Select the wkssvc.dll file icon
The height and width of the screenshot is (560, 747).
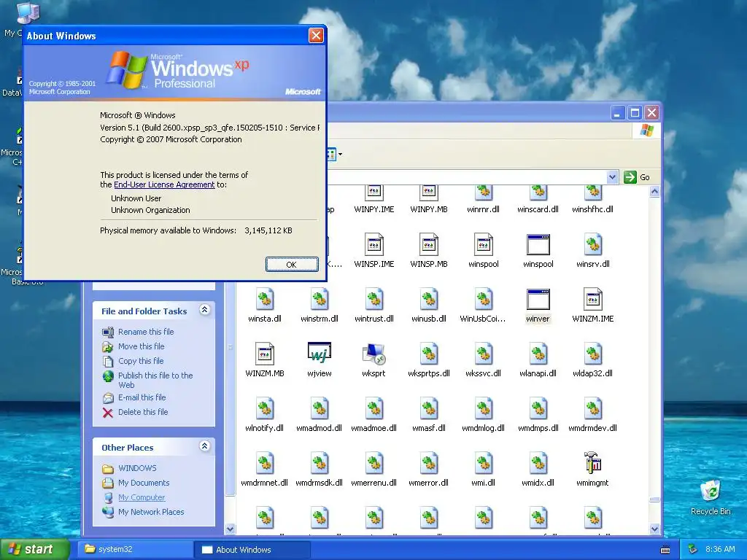tap(484, 354)
